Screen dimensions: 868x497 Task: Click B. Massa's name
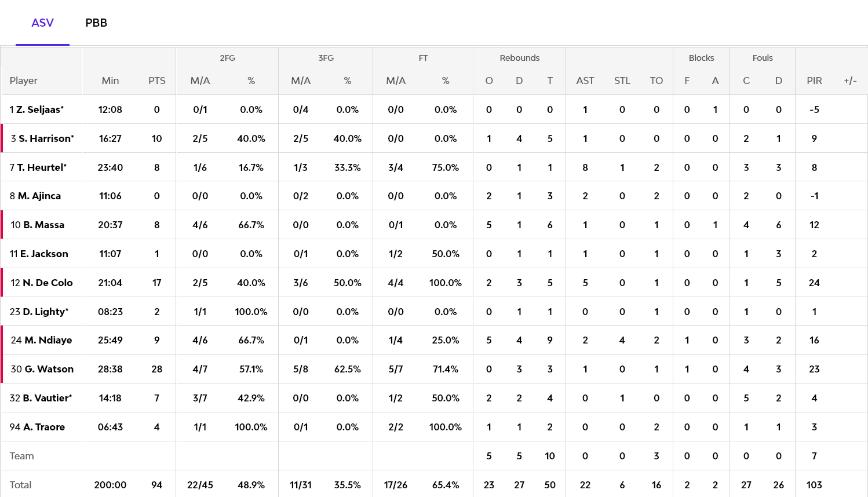coord(43,225)
